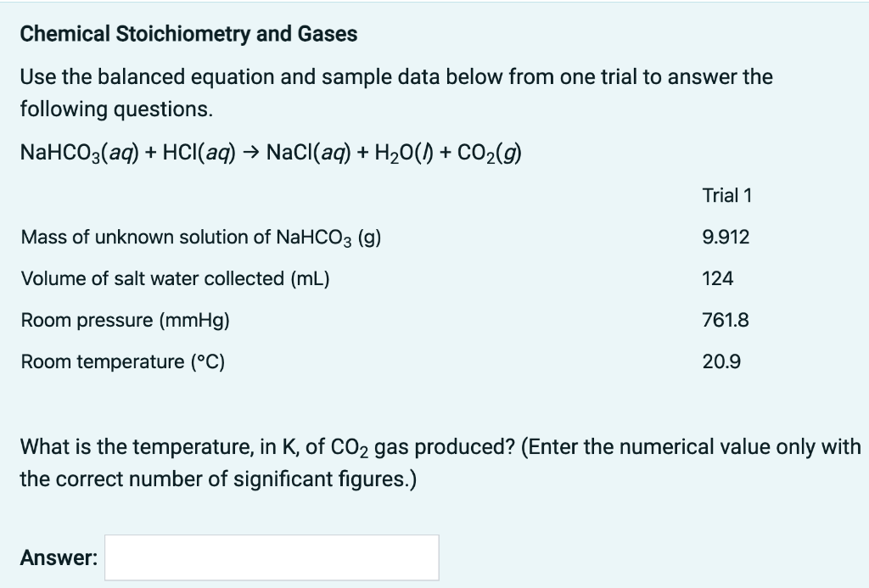This screenshot has height=588, width=869.
Task: Click inside the Answer input field
Action: (x=270, y=557)
